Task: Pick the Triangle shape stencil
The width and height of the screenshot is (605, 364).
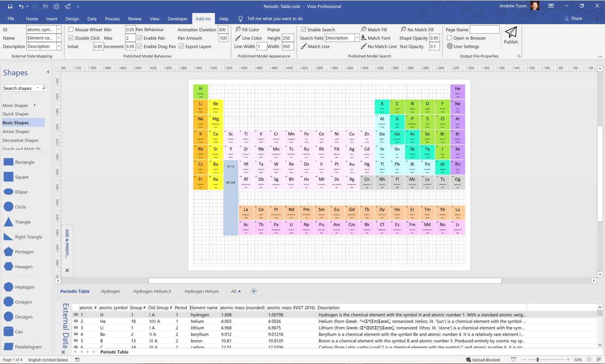Action: tap(9, 222)
